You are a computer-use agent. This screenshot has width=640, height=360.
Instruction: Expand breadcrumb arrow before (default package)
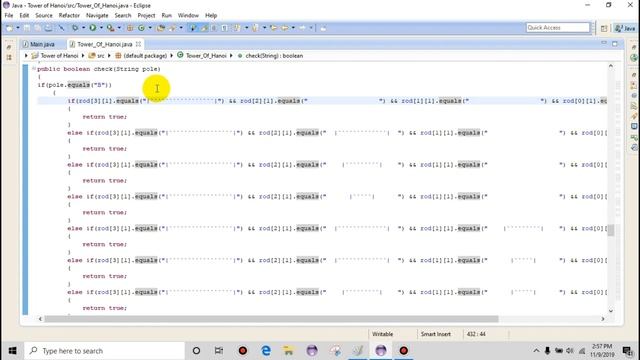[x=109, y=56]
